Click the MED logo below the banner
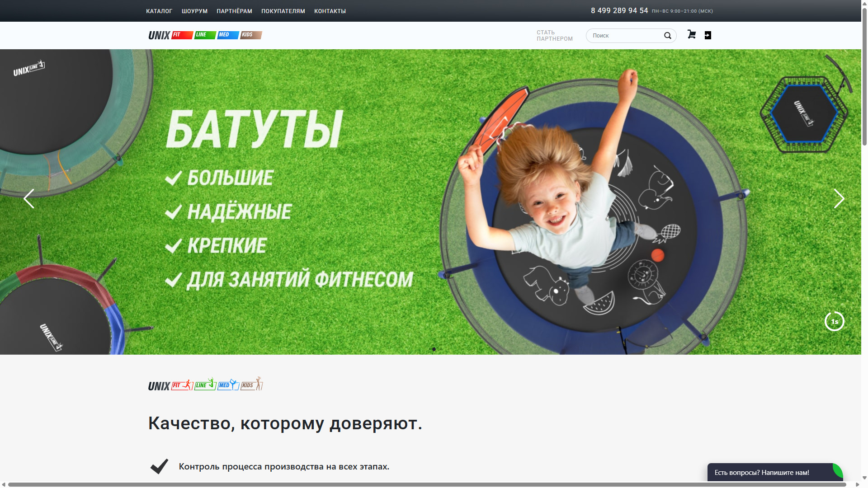 tap(228, 385)
